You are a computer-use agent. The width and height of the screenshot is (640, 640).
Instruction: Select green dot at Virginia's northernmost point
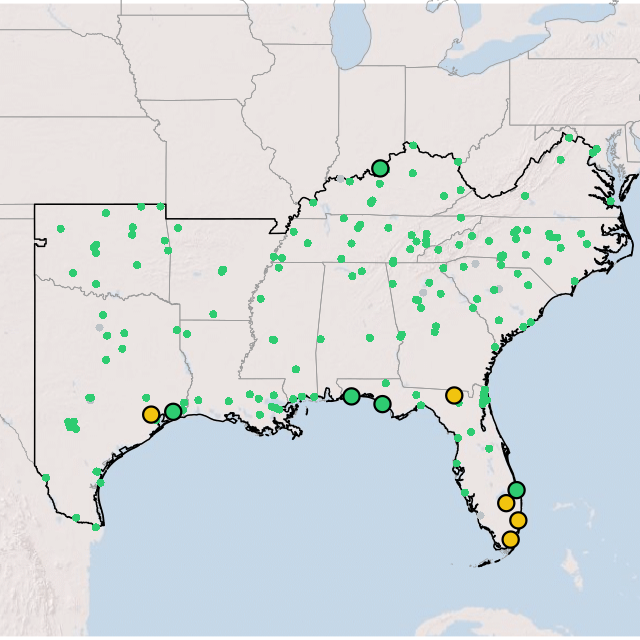pyautogui.click(x=569, y=138)
